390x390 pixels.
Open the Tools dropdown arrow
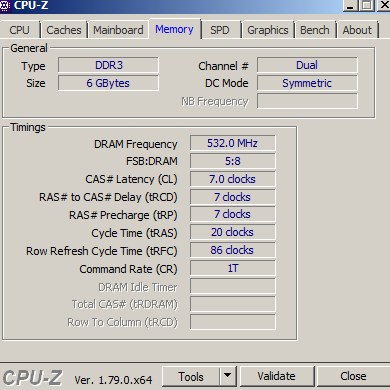point(228,376)
